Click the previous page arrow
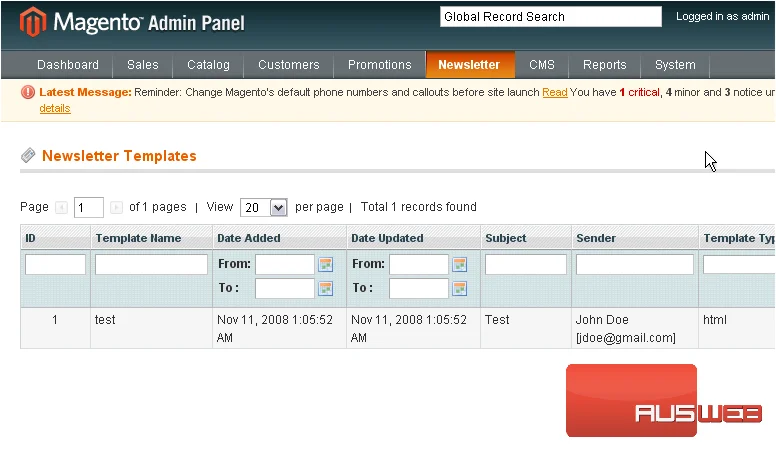776x450 pixels. [61, 207]
